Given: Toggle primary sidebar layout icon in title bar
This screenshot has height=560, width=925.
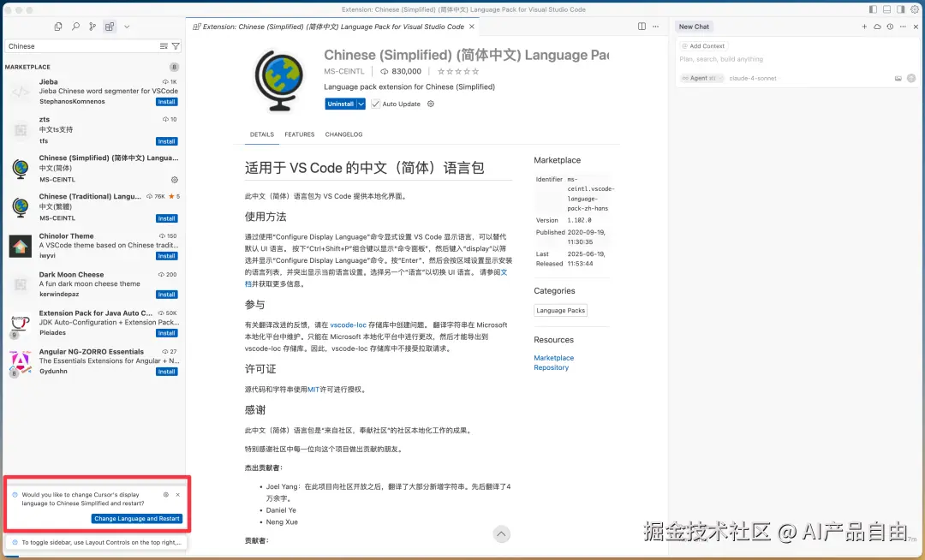Looking at the screenshot, I should pos(873,9).
